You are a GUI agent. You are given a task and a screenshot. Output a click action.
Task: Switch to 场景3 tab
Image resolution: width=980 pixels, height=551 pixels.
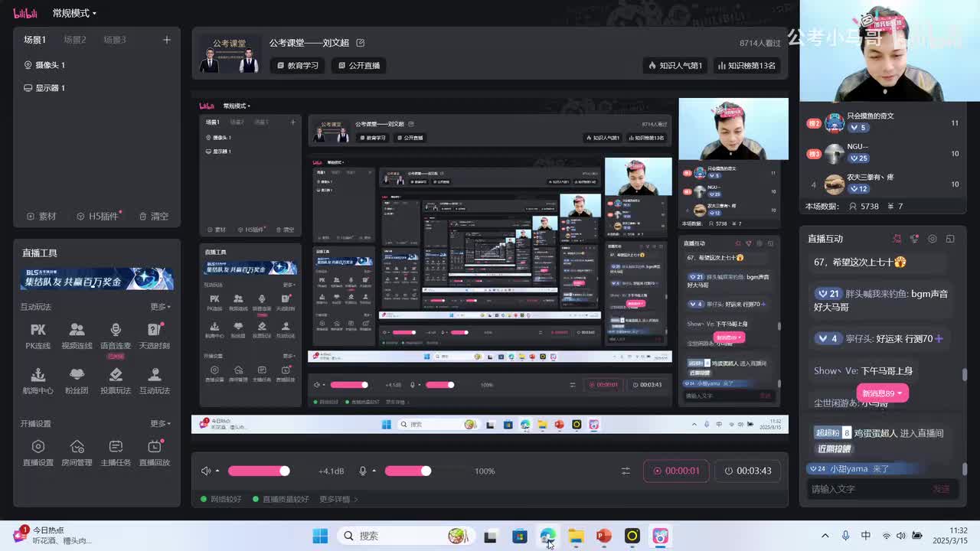pyautogui.click(x=115, y=40)
